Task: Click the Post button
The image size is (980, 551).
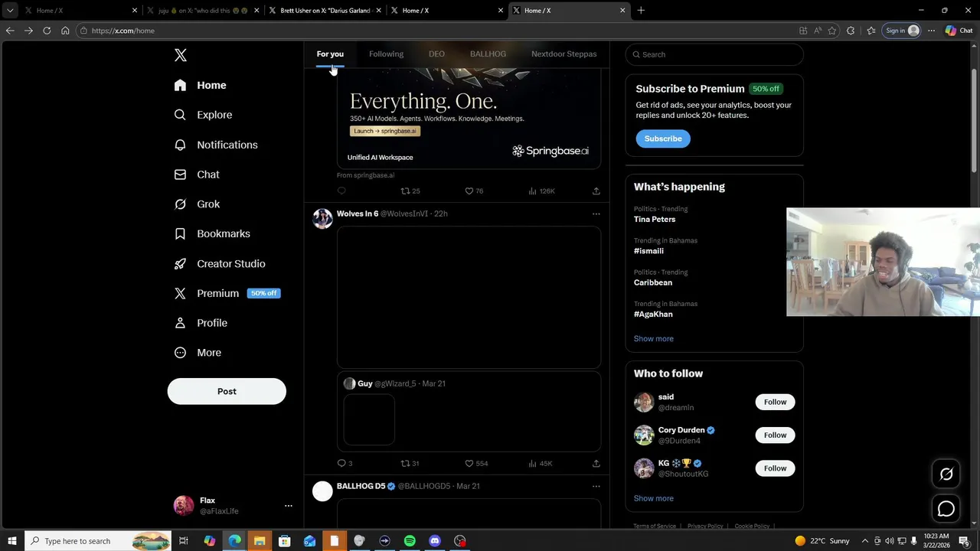Action: pos(227,391)
